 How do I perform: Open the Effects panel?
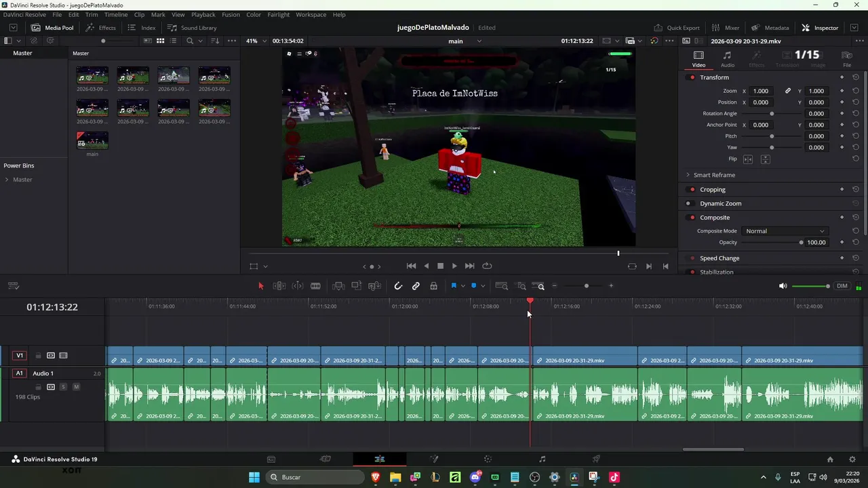100,28
